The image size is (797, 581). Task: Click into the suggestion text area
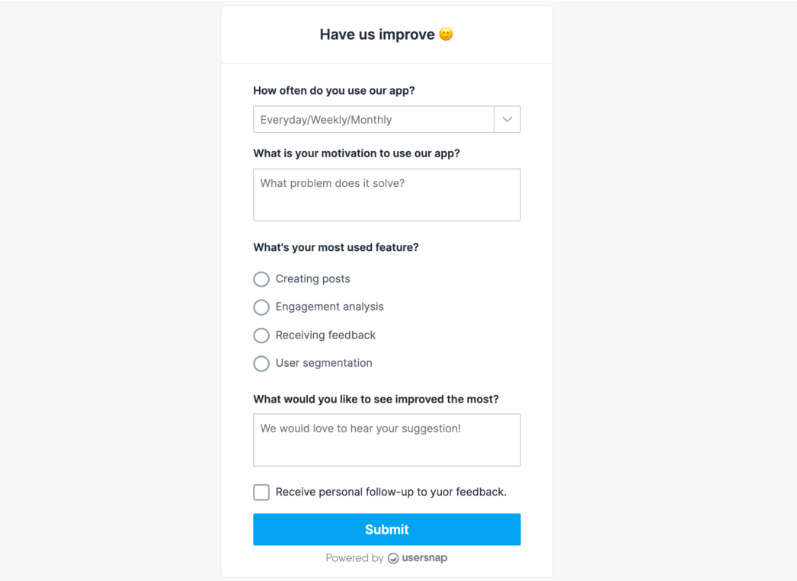point(386,440)
